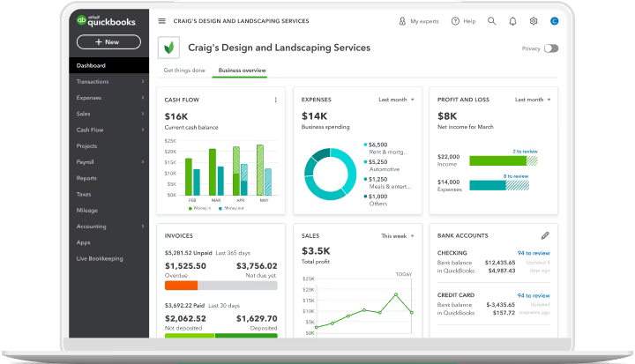
Task: Click $3,692.22 Paid invoices text
Action: (x=184, y=306)
